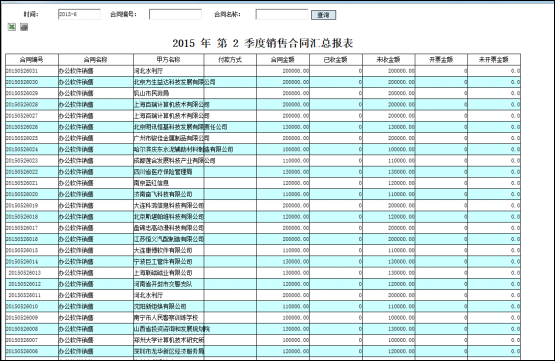Click the 未收金额 column header
This screenshot has width=556, height=362.
[389, 60]
